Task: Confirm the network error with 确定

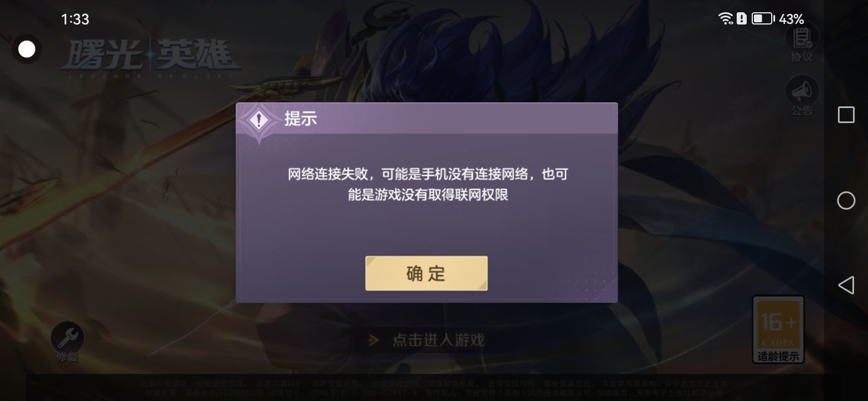Action: (426, 273)
